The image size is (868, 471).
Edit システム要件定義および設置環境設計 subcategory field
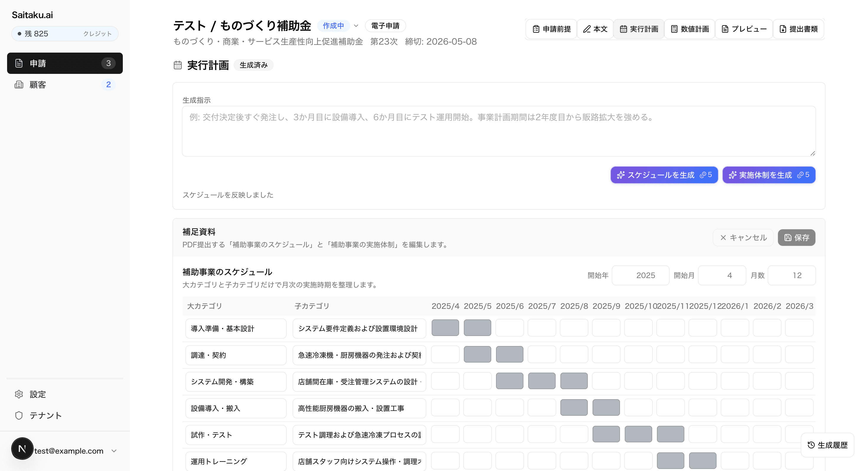pyautogui.click(x=359, y=328)
